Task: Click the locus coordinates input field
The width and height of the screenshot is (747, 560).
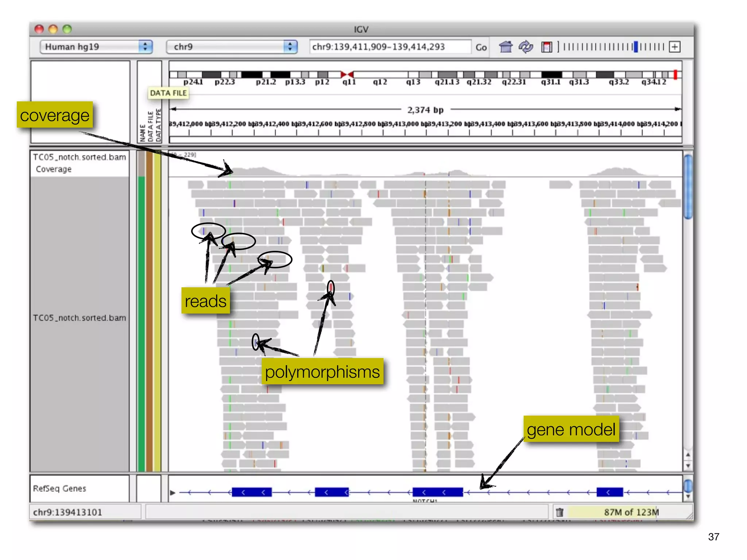Action: (x=390, y=47)
